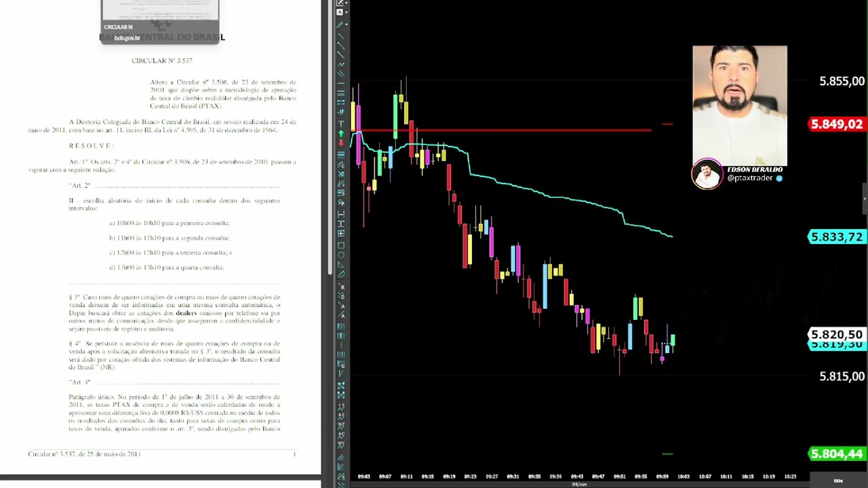Click the 00s timer at bottom right
Screen dimensions: 868x488
click(x=838, y=481)
